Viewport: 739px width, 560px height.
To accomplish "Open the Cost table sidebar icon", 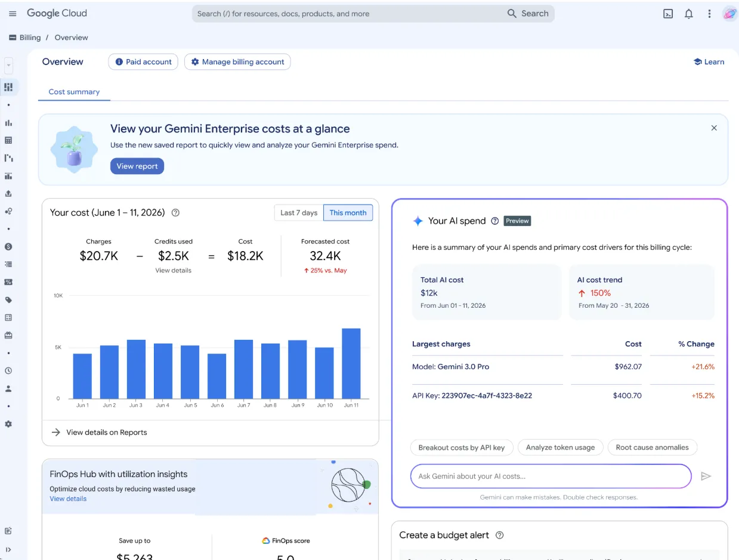I will [x=8, y=140].
